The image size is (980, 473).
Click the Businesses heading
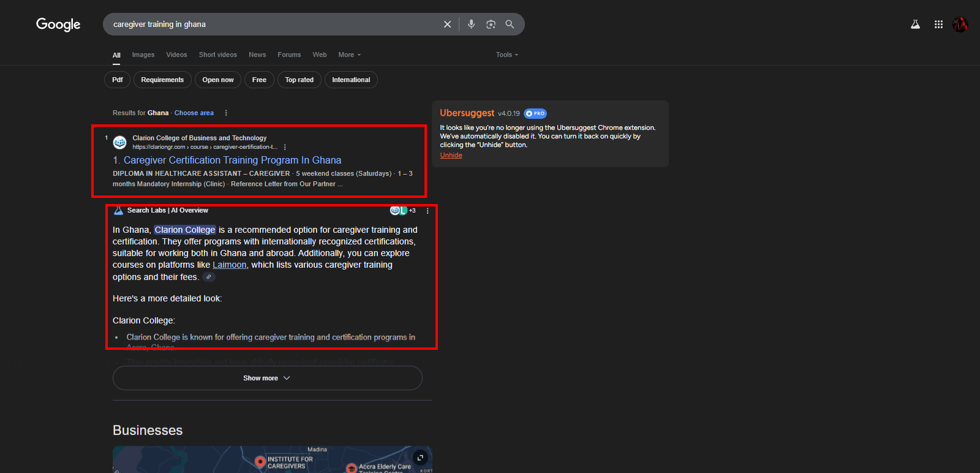pos(148,430)
